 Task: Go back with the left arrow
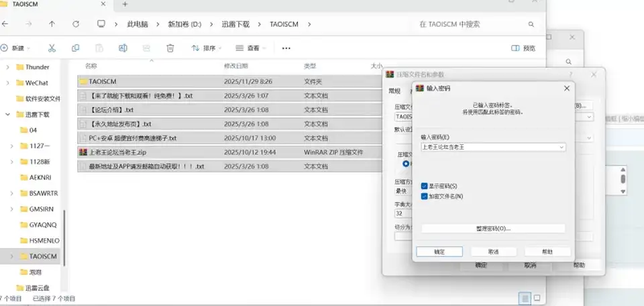coord(5,24)
